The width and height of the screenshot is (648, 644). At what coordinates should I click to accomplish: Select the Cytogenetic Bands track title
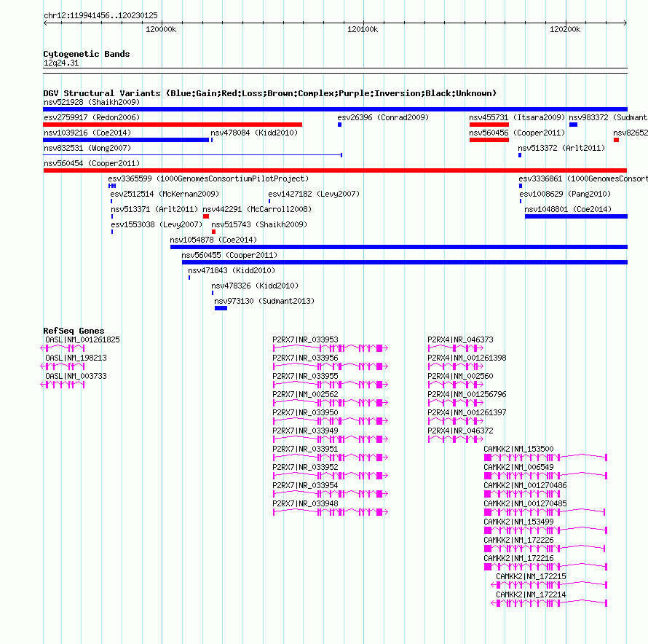point(87,54)
